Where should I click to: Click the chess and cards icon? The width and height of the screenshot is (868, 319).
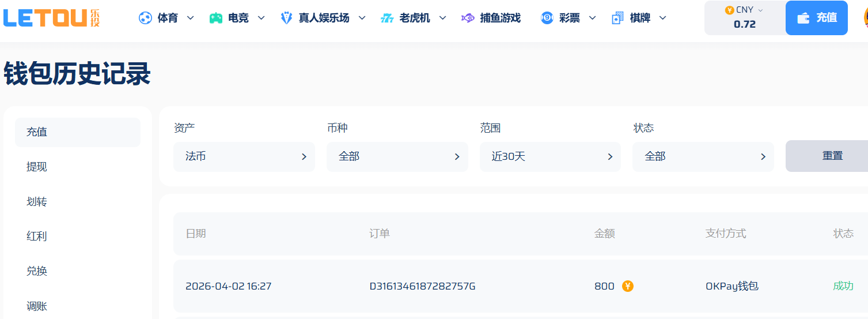(x=618, y=18)
